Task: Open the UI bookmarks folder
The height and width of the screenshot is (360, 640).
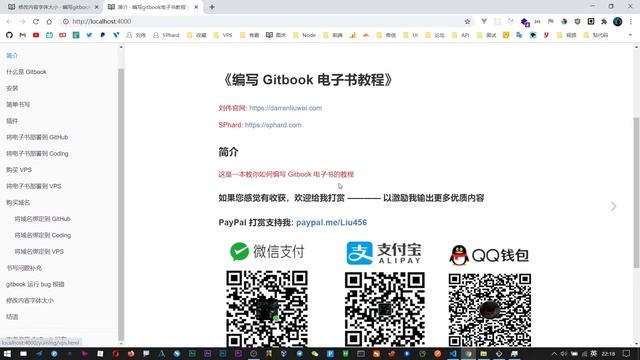Action: pos(411,35)
